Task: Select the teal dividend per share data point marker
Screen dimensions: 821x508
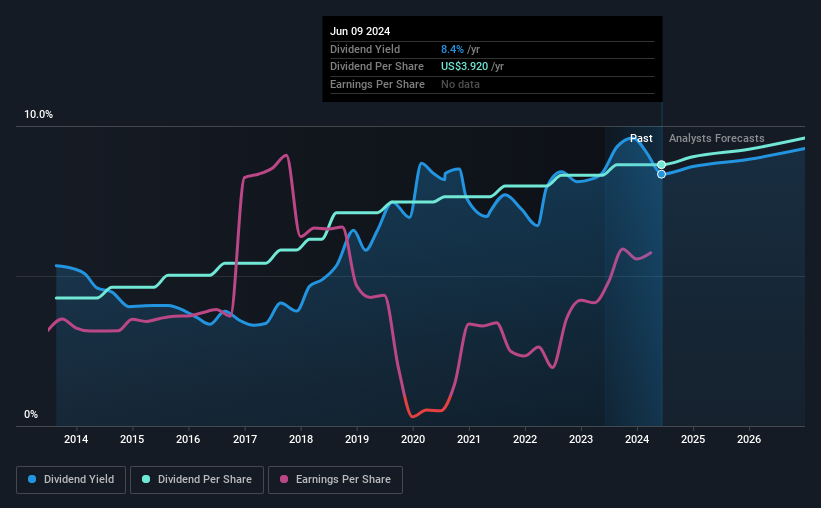Action: [661, 165]
